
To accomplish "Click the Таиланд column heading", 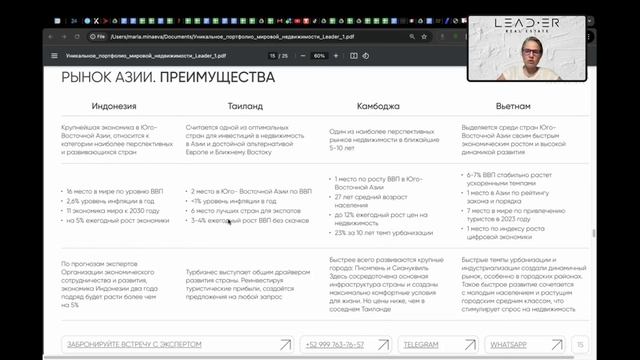I will pos(245,106).
